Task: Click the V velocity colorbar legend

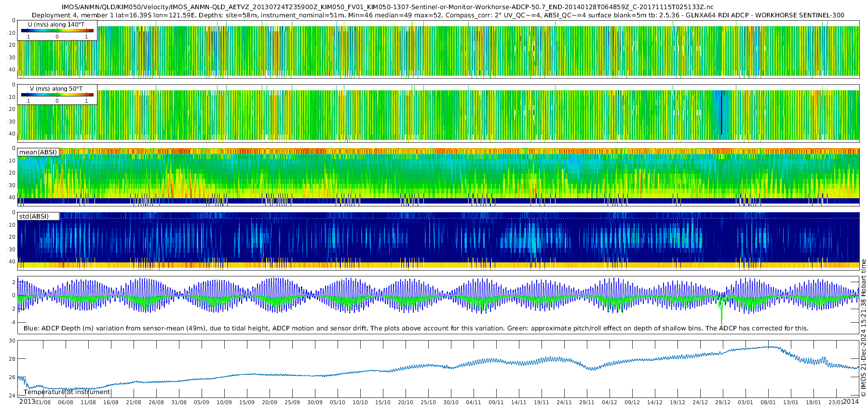Action: tap(57, 95)
